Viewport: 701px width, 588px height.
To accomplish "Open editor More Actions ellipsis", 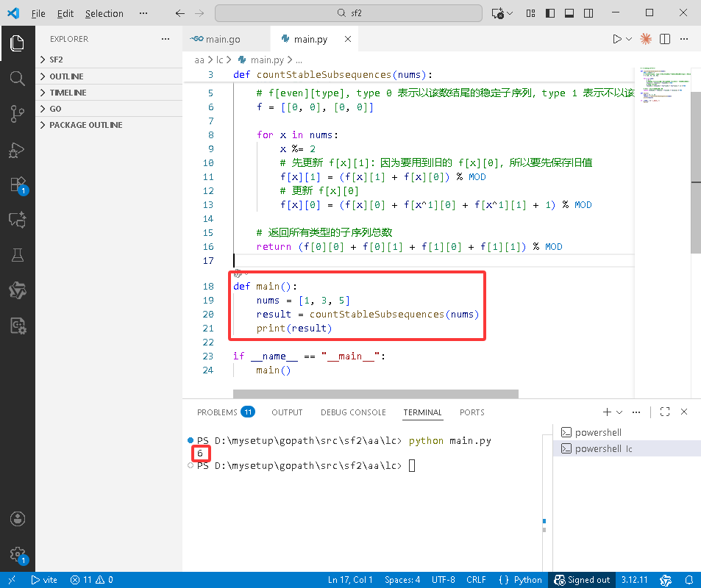I will [684, 39].
